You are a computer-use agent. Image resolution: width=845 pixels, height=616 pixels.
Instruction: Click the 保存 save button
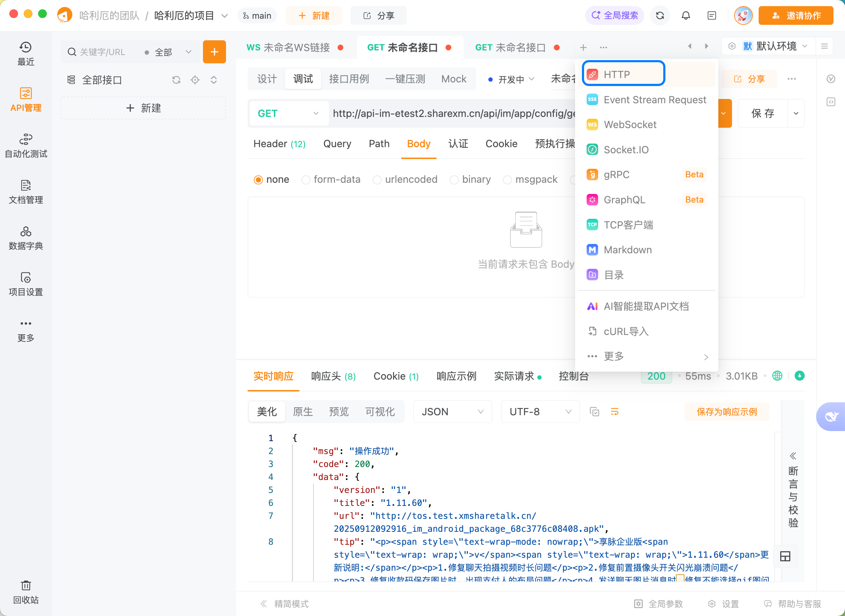coord(762,113)
